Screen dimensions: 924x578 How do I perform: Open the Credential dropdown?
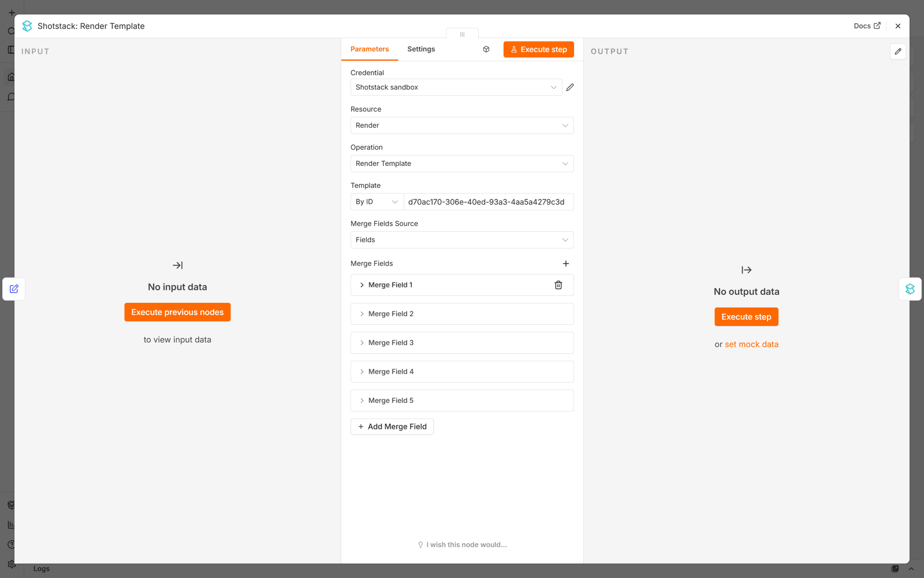click(456, 87)
